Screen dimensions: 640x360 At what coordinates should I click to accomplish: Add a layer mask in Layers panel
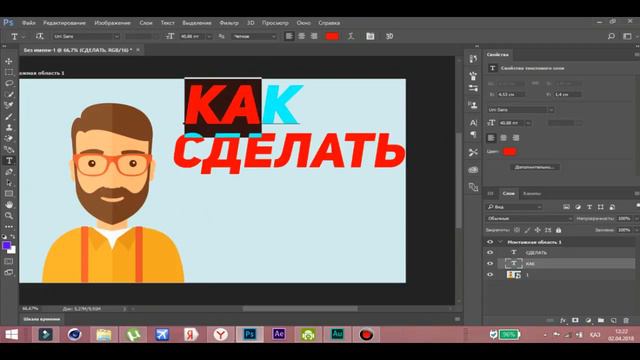tap(575, 320)
